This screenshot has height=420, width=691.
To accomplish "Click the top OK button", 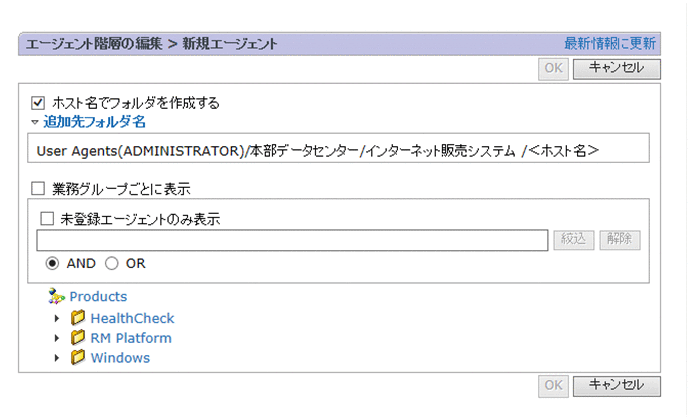I will [554, 69].
